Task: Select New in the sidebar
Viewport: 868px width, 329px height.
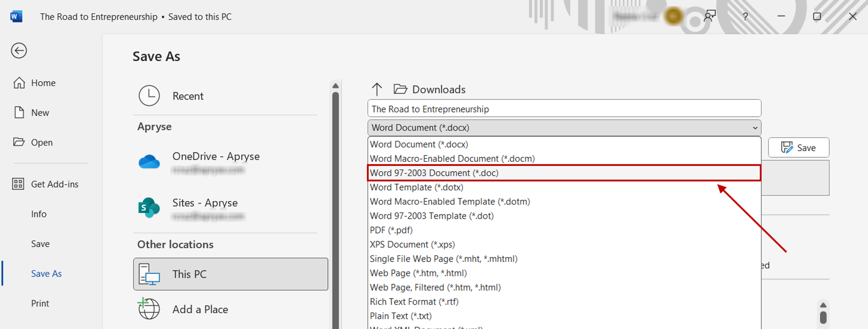Action: coord(40,113)
